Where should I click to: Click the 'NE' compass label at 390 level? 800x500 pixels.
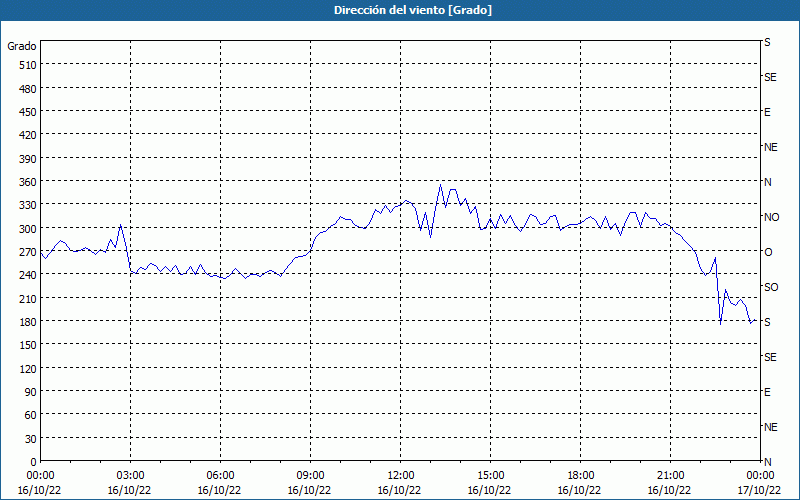click(771, 147)
